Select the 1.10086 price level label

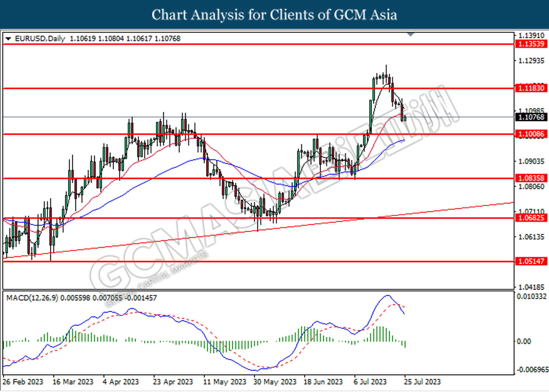(x=531, y=134)
